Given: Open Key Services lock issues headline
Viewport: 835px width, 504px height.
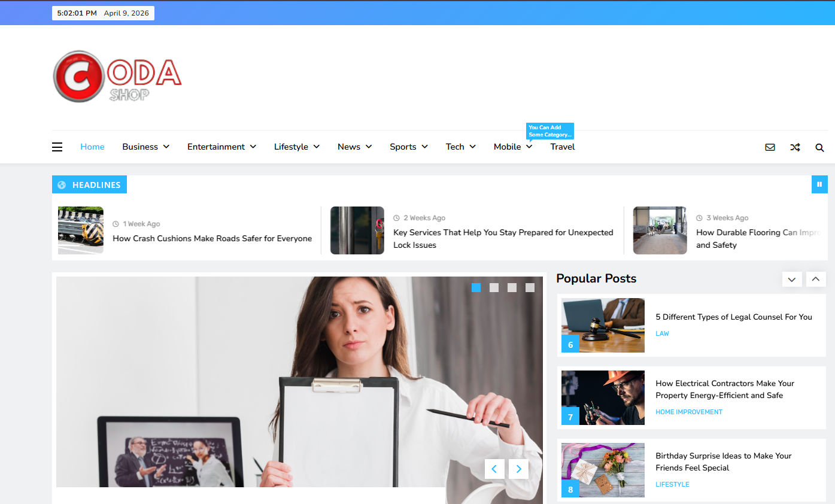Looking at the screenshot, I should [x=503, y=239].
